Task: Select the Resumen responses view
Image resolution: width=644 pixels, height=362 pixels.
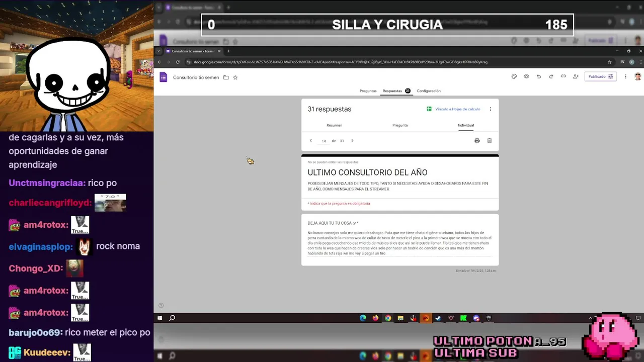Action: (x=334, y=125)
